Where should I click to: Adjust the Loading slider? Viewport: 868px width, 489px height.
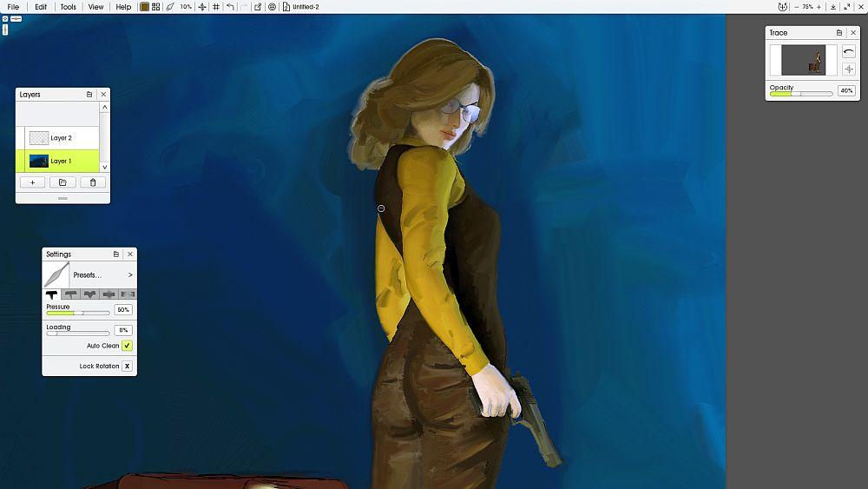tap(78, 334)
